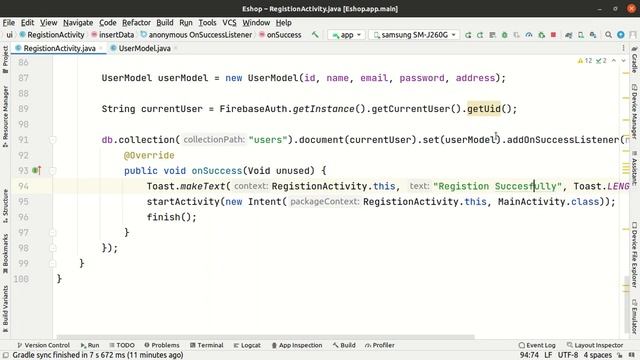
Task: Click the Search Everywhere magnifier icon
Action: coord(608,35)
